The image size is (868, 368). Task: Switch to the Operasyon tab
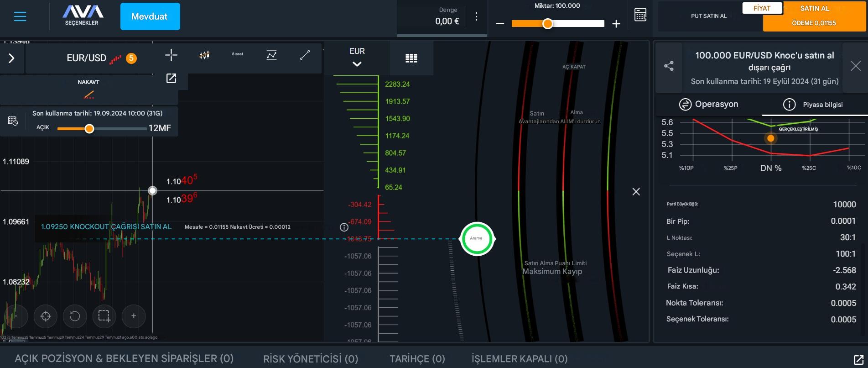[708, 104]
